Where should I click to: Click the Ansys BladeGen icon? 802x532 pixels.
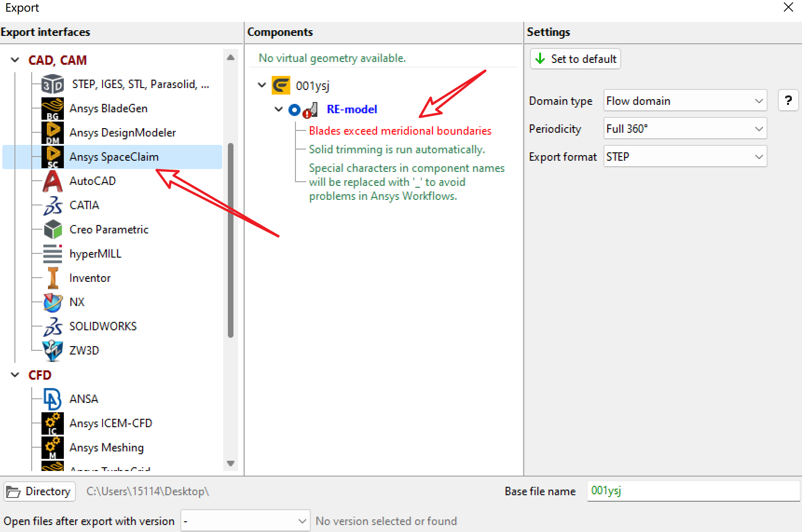coord(53,109)
